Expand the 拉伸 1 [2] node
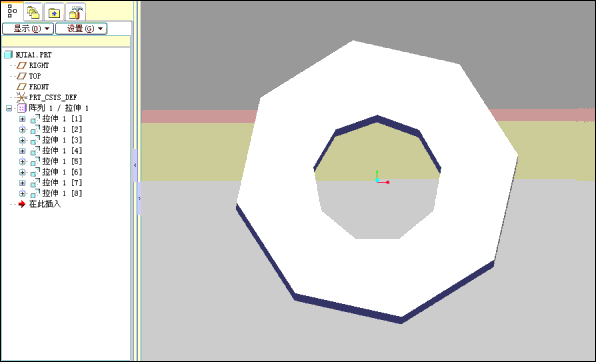 tap(22, 130)
